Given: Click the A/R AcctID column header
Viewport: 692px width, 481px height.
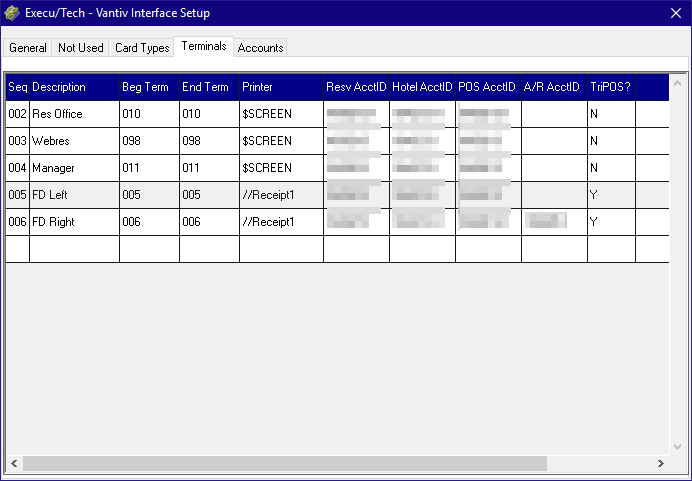Looking at the screenshot, I should coord(554,87).
